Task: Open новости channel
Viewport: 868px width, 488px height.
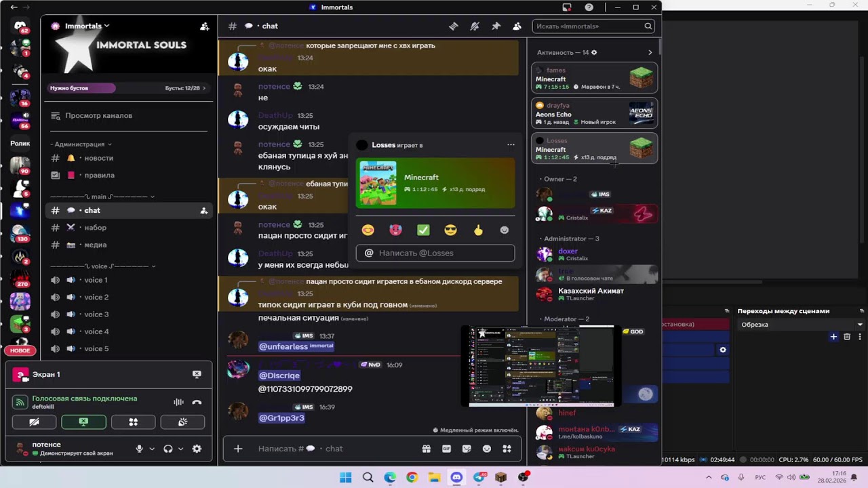Action: click(x=129, y=158)
